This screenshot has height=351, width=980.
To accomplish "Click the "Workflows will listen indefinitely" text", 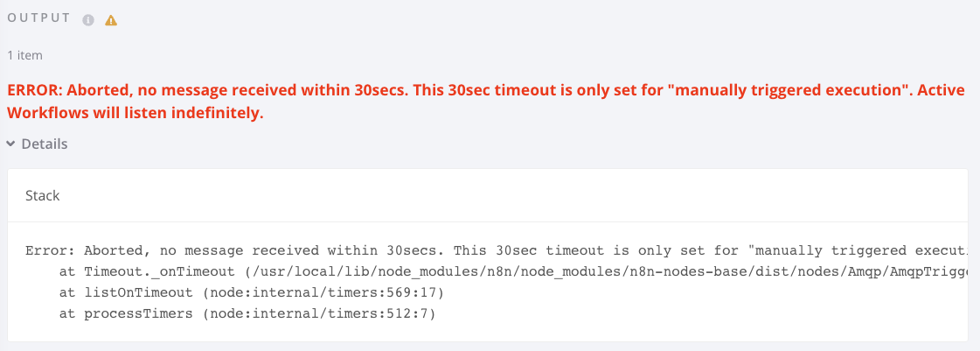I will (136, 113).
